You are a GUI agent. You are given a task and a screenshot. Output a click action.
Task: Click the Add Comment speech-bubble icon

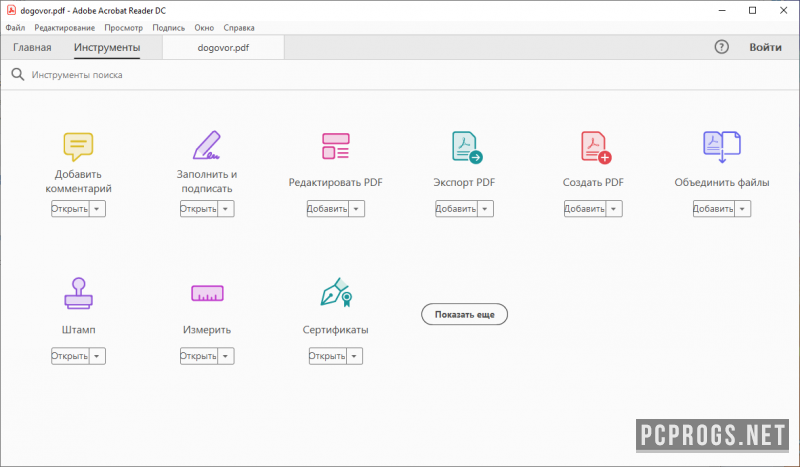click(x=78, y=146)
